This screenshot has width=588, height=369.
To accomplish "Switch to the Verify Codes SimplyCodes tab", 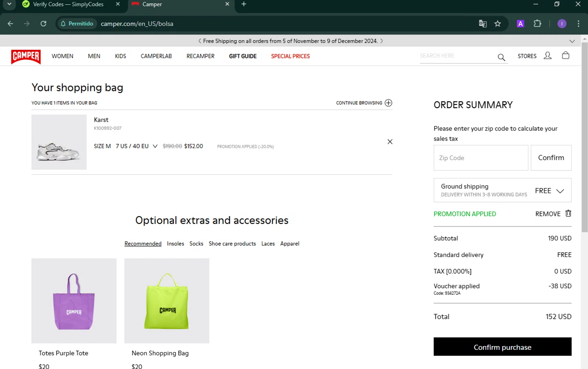I will pyautogui.click(x=68, y=4).
